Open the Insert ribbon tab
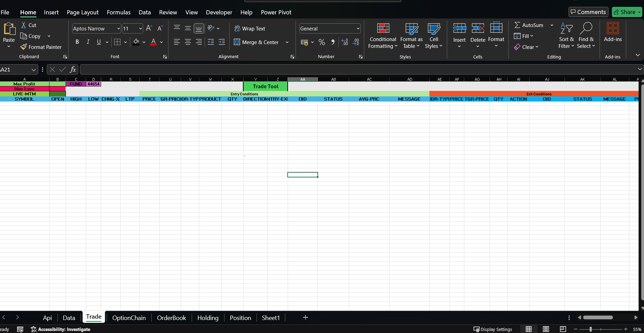 pyautogui.click(x=51, y=12)
